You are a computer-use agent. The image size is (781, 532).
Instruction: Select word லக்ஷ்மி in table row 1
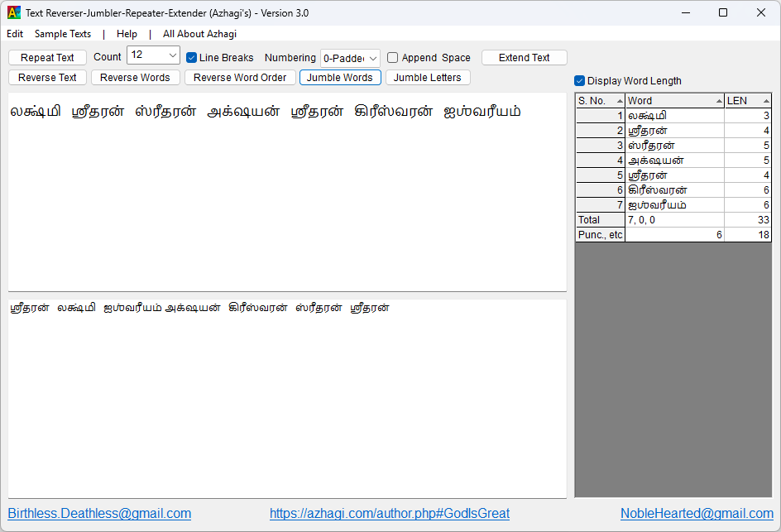675,116
